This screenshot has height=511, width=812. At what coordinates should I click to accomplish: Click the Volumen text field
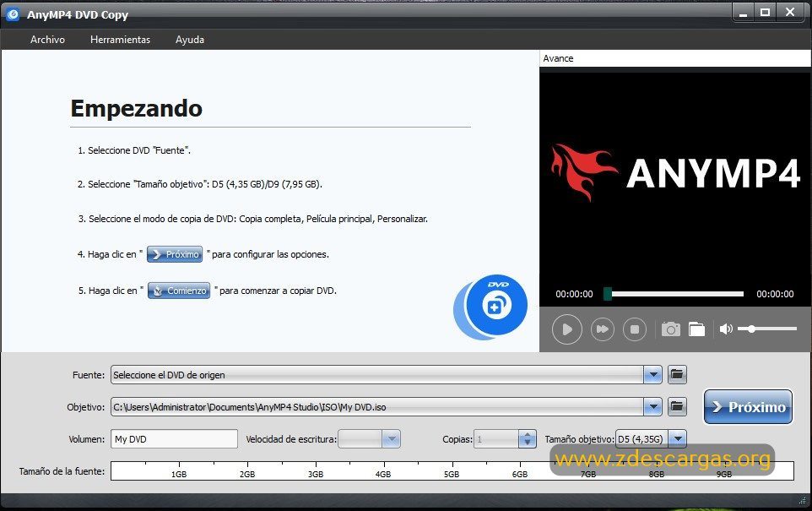tap(174, 439)
